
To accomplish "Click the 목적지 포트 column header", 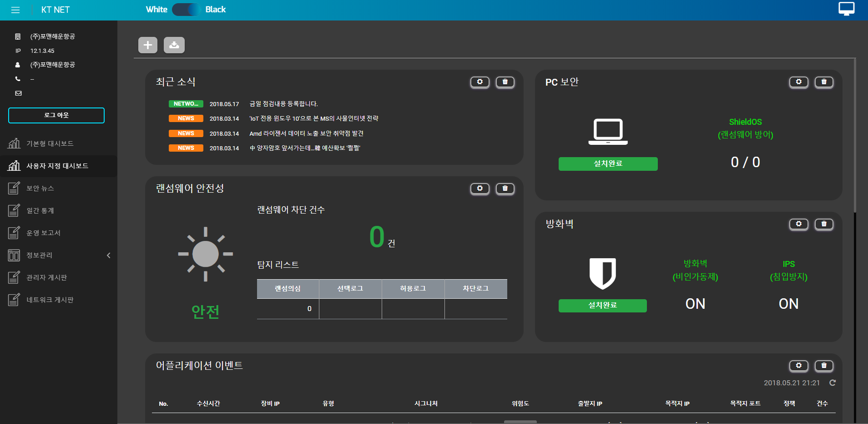I will (746, 404).
